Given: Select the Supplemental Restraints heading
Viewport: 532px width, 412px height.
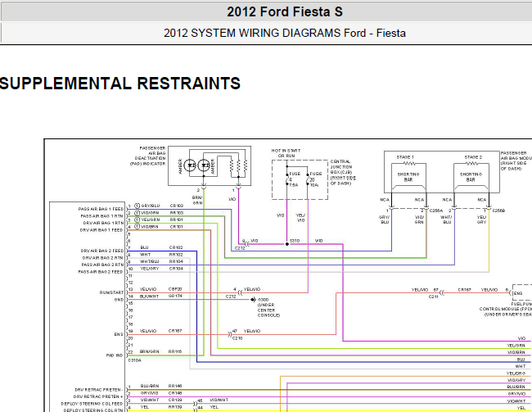Looking at the screenshot, I should click(x=120, y=84).
